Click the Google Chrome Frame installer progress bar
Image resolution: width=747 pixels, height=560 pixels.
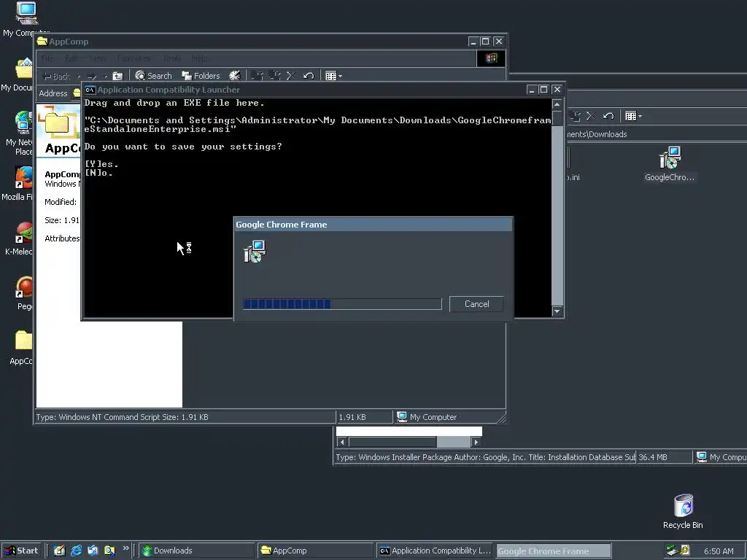(x=342, y=304)
